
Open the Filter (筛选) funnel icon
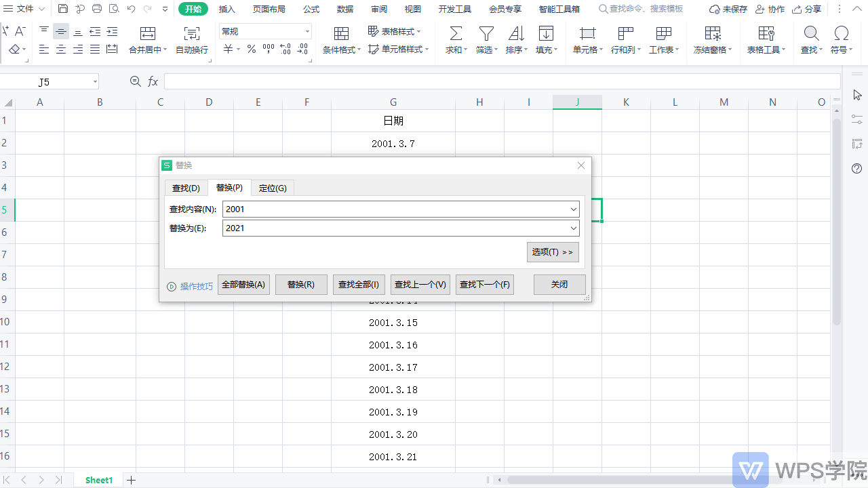pyautogui.click(x=486, y=34)
